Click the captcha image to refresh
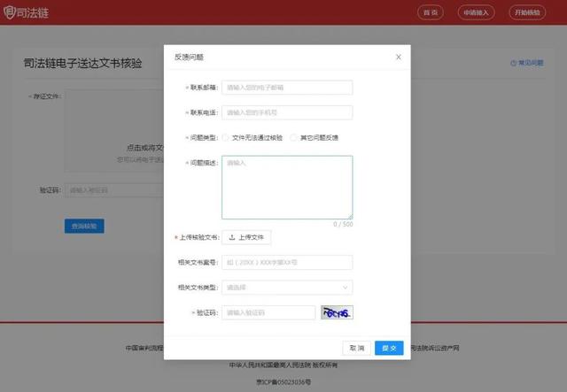The height and width of the screenshot is (392, 567). (x=337, y=312)
